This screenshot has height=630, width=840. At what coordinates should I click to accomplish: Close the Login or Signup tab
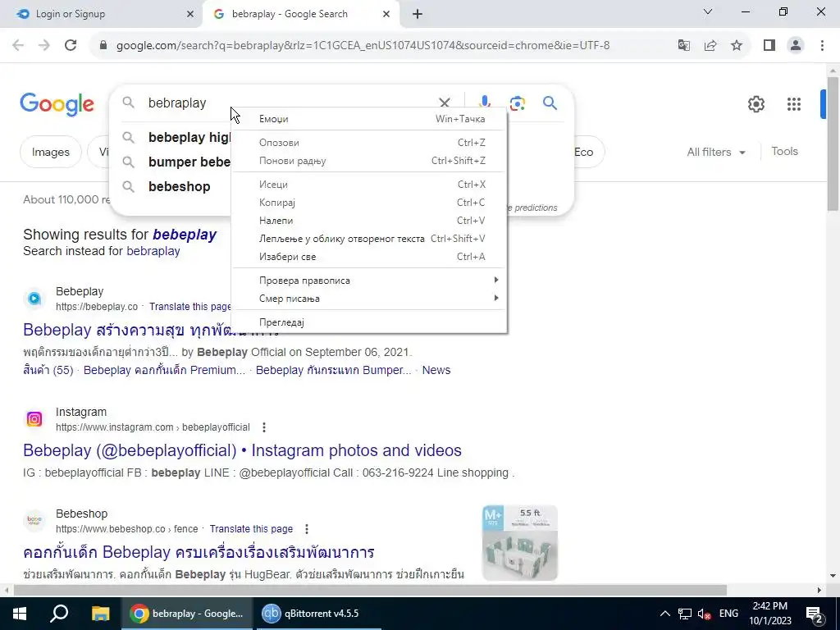tap(189, 14)
